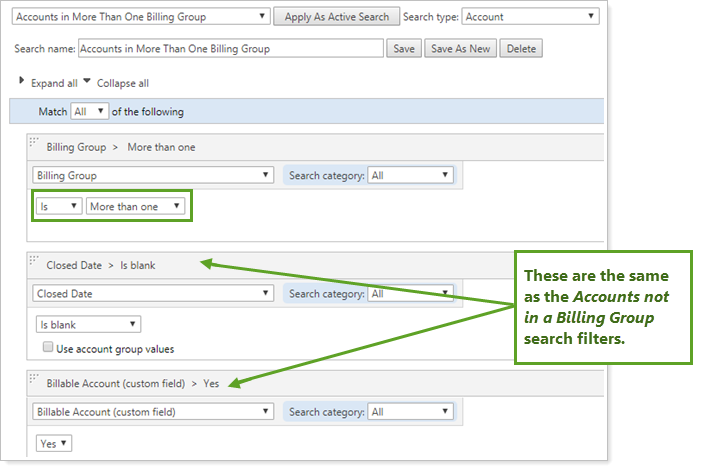Open the Closed Date field dropdown
The width and height of the screenshot is (702, 470).
[x=153, y=294]
